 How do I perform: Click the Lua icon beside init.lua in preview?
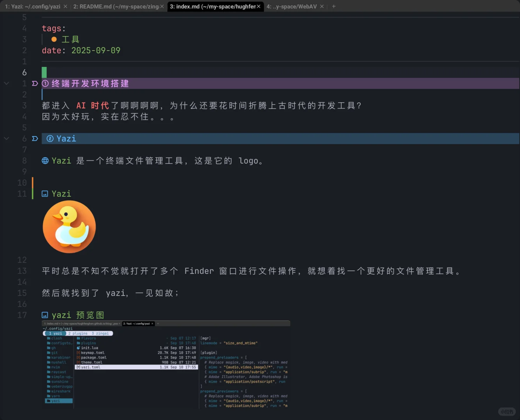click(78, 348)
